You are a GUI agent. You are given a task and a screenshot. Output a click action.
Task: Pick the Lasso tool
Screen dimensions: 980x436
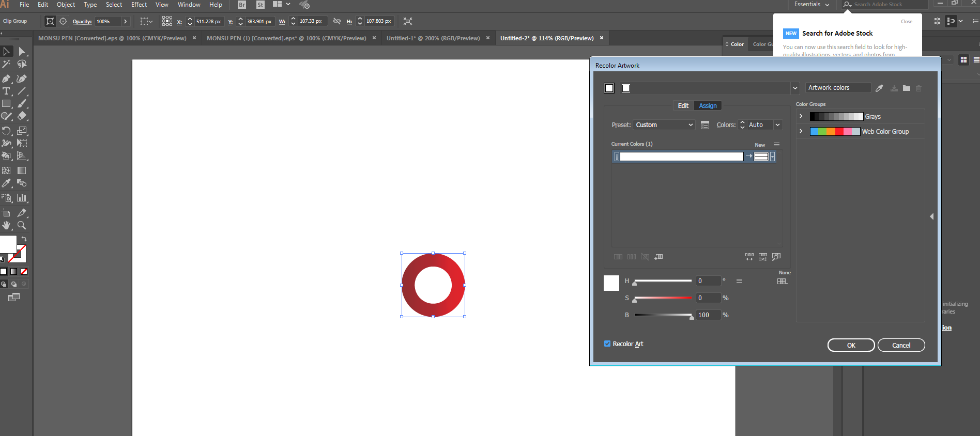tap(22, 64)
